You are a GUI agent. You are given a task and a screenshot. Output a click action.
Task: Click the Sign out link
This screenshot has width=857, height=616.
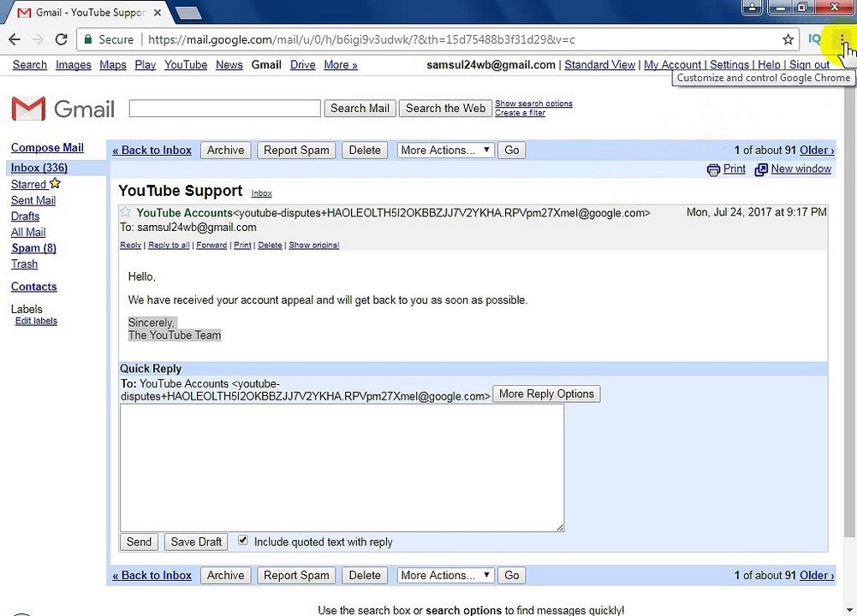coord(809,64)
